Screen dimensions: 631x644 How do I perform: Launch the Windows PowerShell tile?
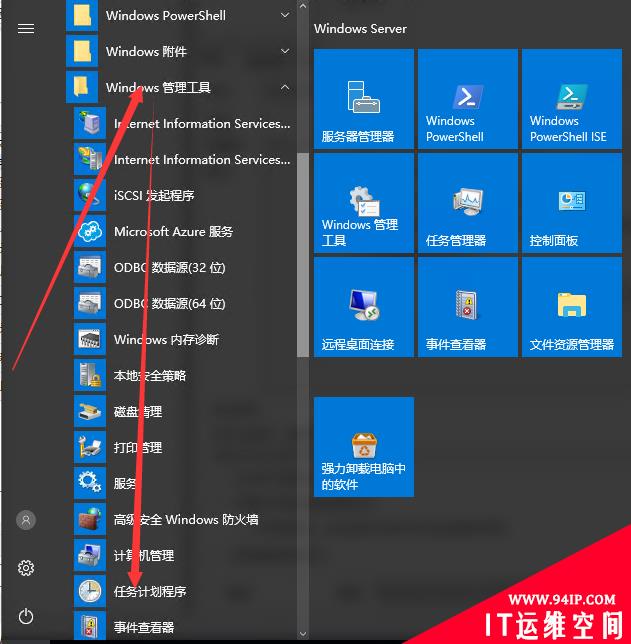click(468, 99)
